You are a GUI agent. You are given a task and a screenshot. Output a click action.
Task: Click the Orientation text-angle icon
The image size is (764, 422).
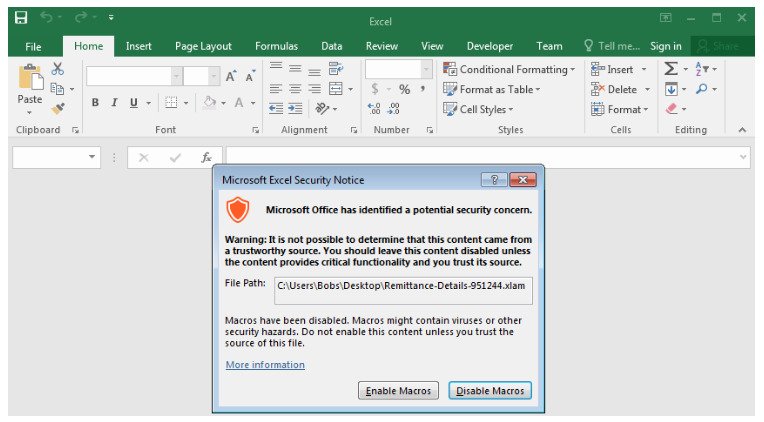coord(322,108)
